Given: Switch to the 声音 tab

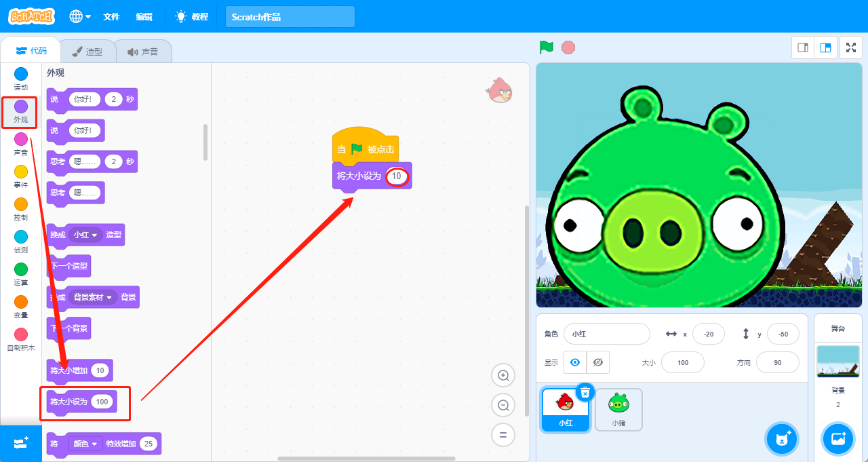Looking at the screenshot, I should click(x=142, y=52).
